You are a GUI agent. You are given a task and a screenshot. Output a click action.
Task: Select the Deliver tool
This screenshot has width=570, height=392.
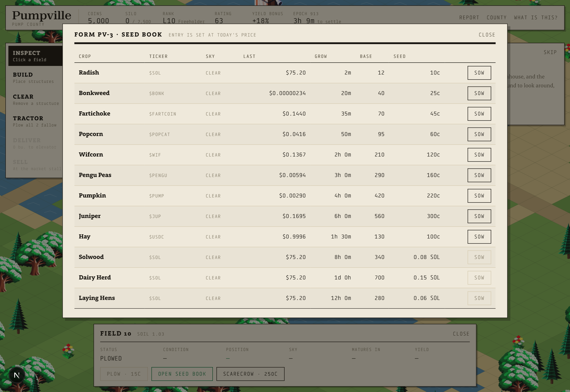pos(35,143)
